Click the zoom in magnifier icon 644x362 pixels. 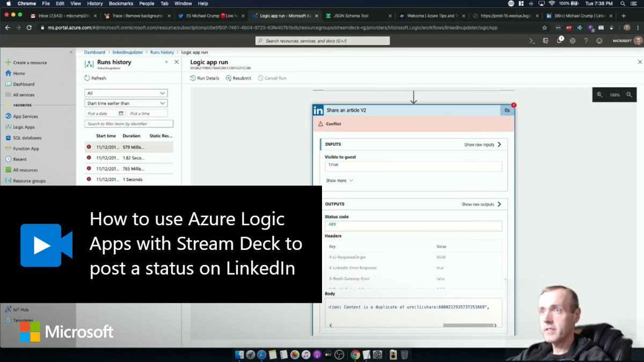(x=601, y=95)
